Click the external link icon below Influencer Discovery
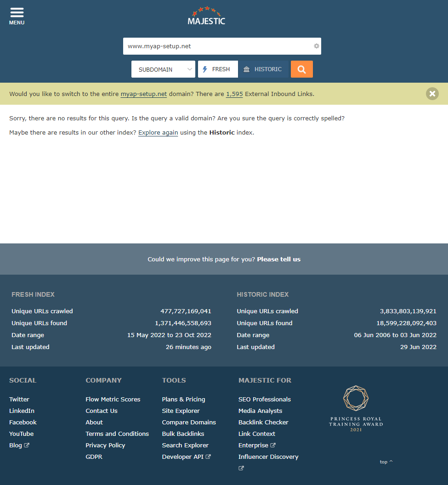Viewport: 448px width, 485px height. coord(241,468)
